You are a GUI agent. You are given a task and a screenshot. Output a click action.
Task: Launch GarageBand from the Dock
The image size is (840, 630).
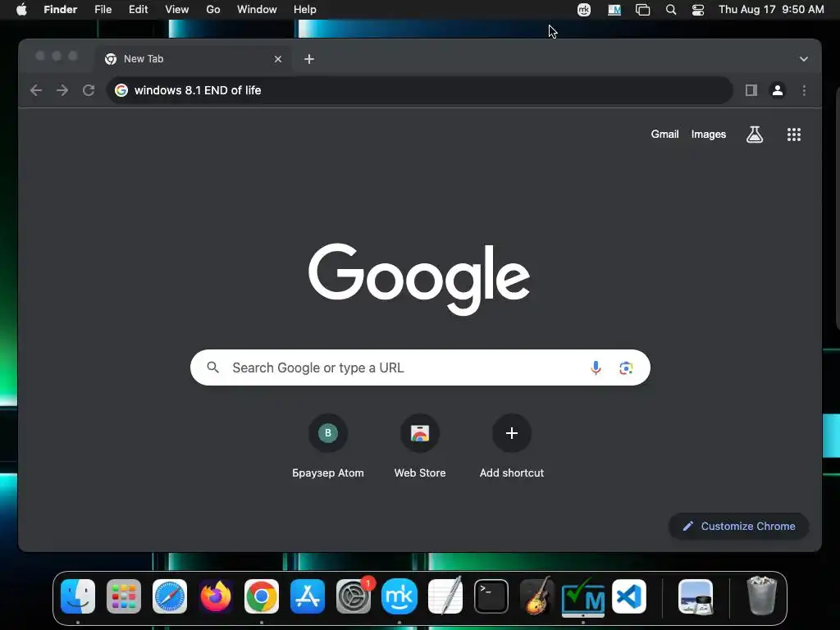click(536, 596)
